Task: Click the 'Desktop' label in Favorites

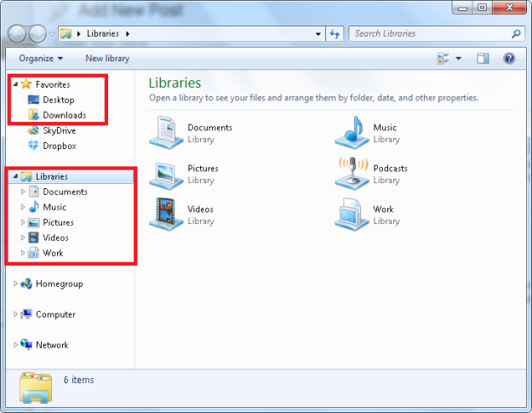Action: tap(59, 100)
